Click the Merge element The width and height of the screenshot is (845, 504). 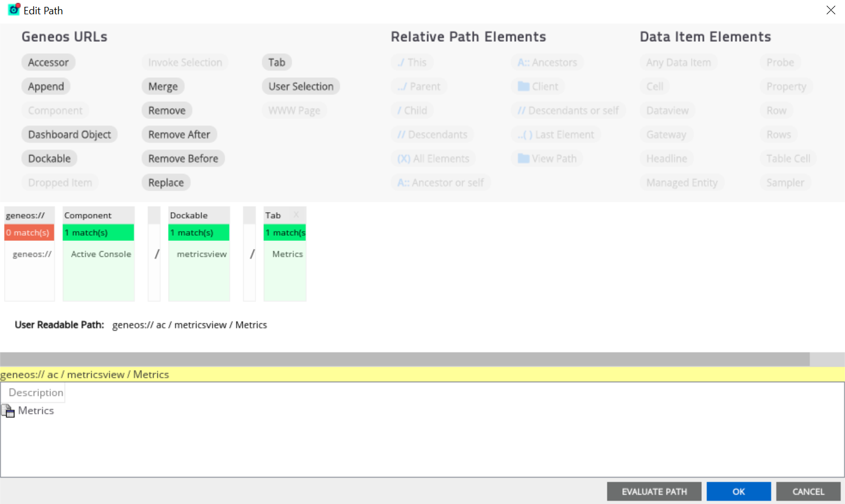point(163,86)
